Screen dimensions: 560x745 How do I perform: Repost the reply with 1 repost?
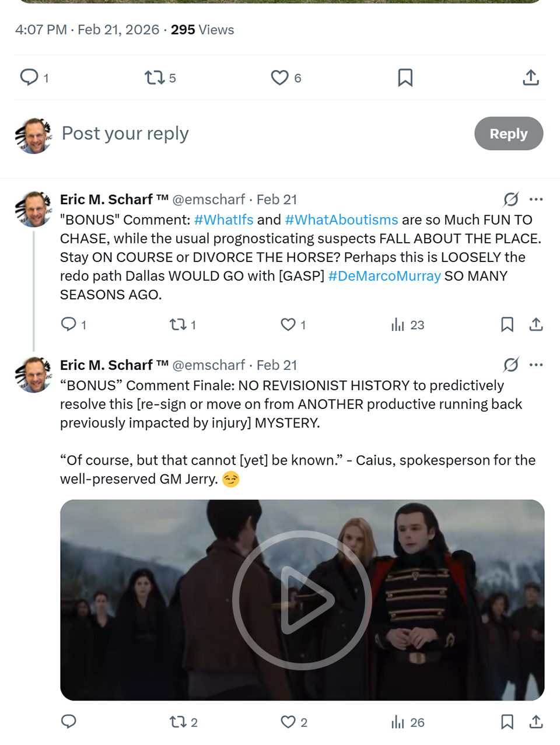(178, 324)
